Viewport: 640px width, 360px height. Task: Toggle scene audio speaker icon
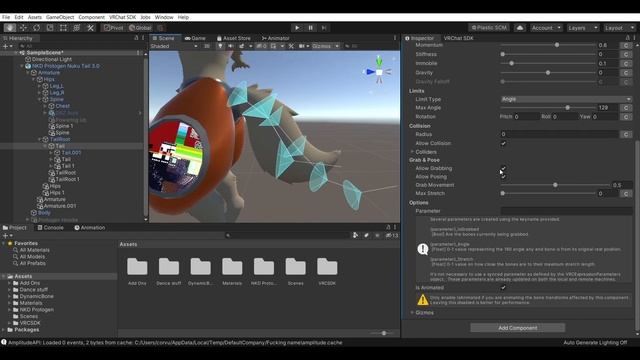click(x=231, y=46)
